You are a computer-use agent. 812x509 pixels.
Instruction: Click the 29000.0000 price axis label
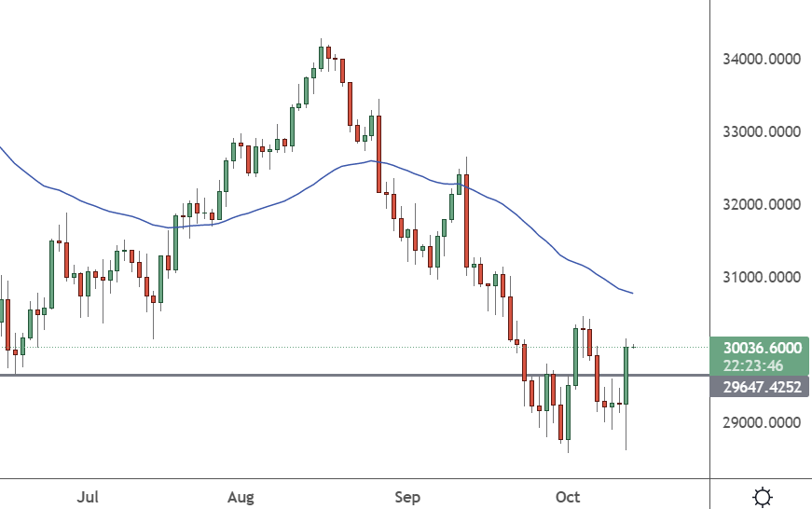point(763,423)
